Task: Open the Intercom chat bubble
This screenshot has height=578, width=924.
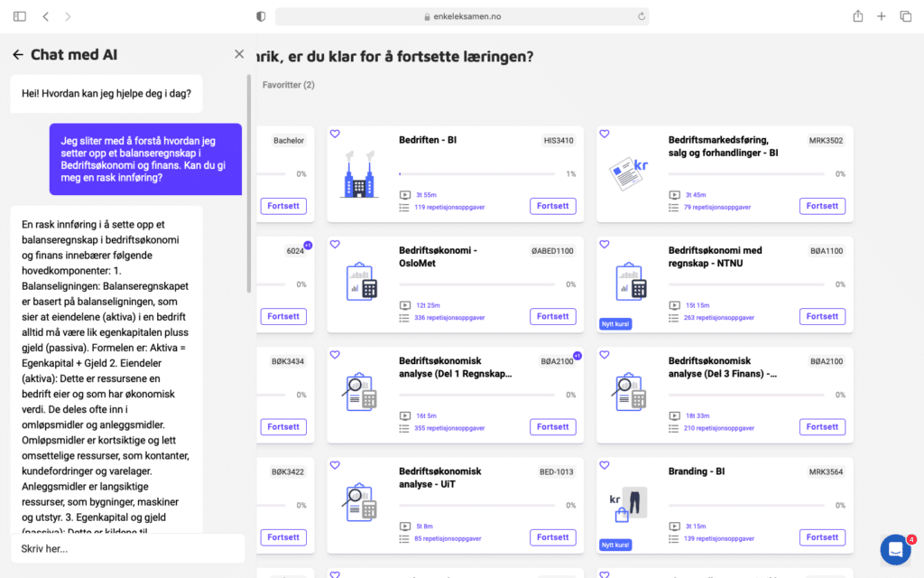Action: coord(895,549)
